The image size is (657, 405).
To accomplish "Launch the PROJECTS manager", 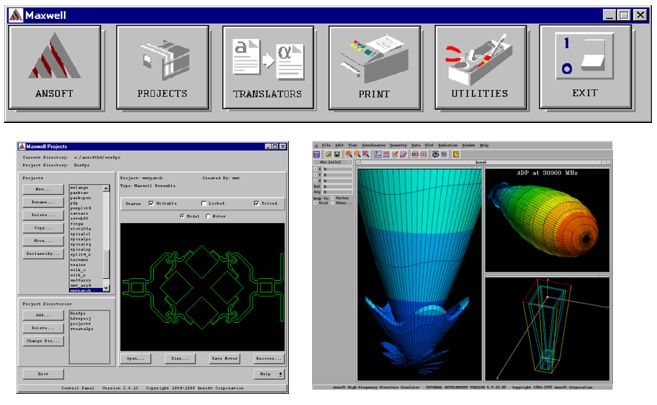I will click(x=162, y=67).
